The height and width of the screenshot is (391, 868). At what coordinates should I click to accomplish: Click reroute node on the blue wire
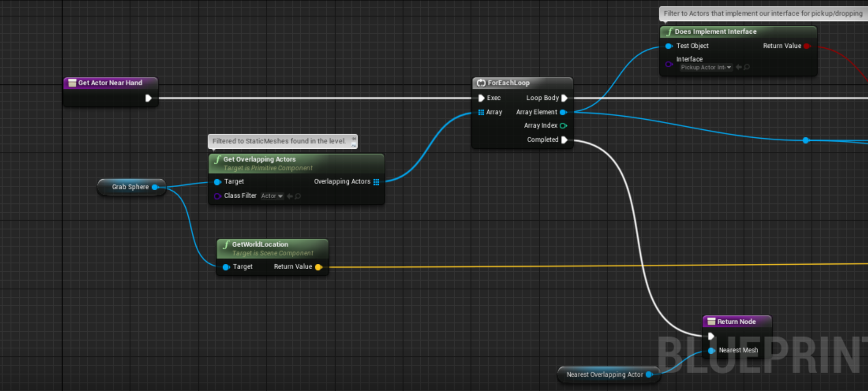point(806,140)
